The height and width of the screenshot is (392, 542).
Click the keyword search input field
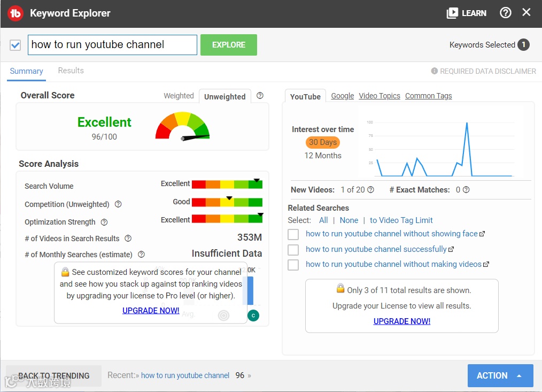[x=112, y=44]
